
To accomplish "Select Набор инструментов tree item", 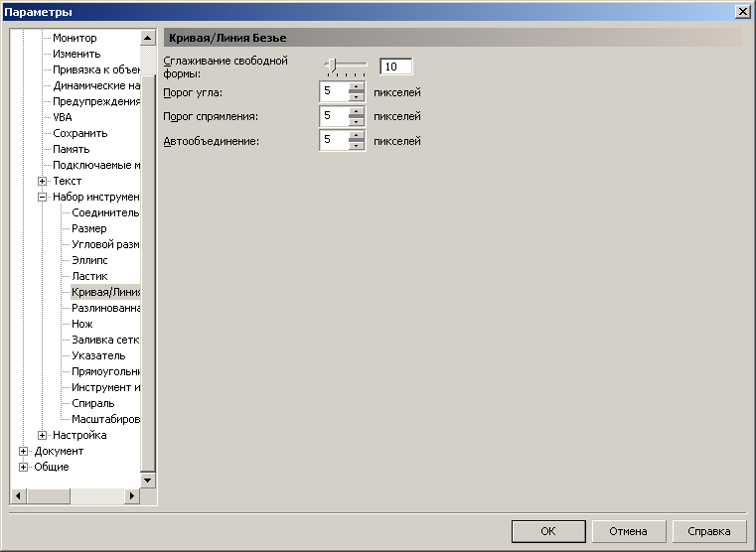I will [96, 197].
